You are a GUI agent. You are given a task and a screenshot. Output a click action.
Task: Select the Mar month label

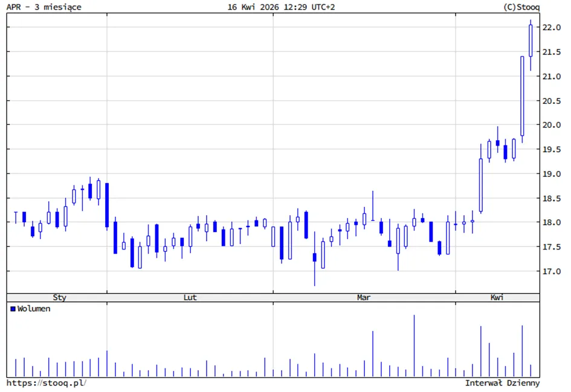point(363,297)
